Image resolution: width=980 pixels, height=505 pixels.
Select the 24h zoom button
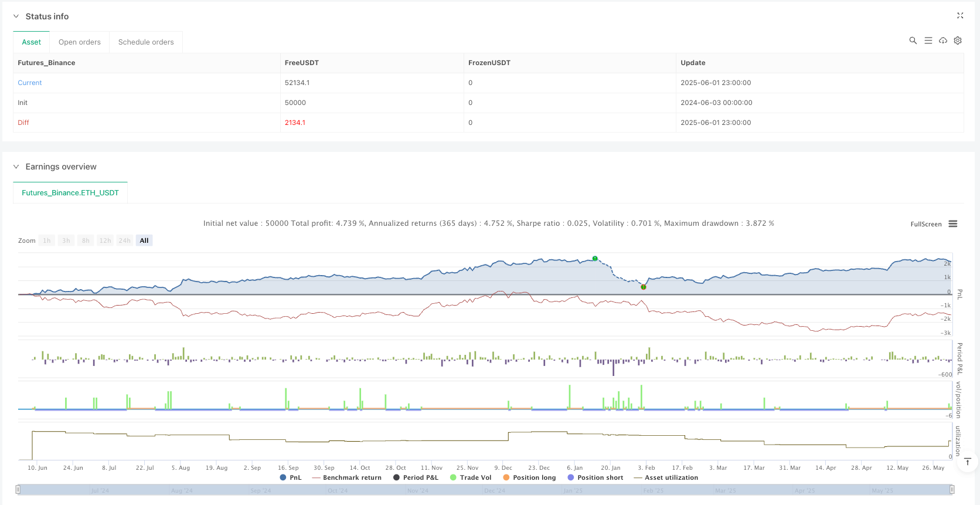click(124, 240)
